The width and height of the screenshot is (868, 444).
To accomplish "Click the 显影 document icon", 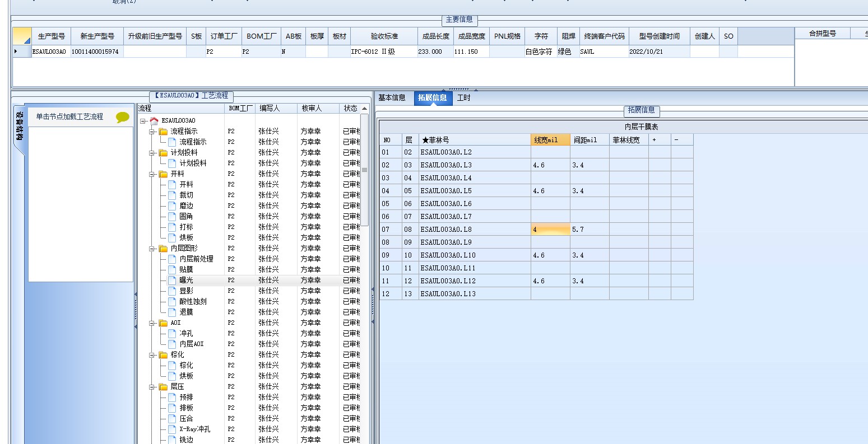I will coord(172,291).
